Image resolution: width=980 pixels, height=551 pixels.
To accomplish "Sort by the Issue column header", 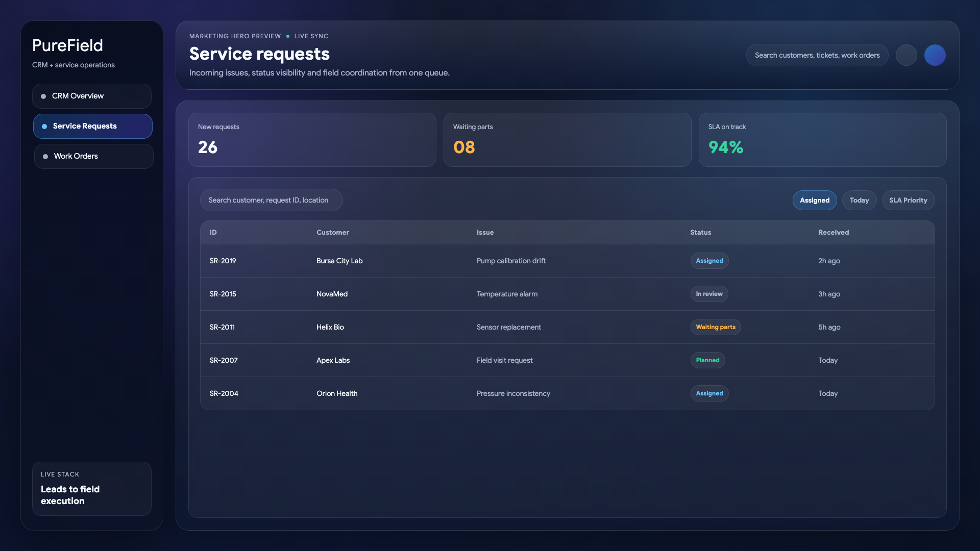I will point(485,232).
